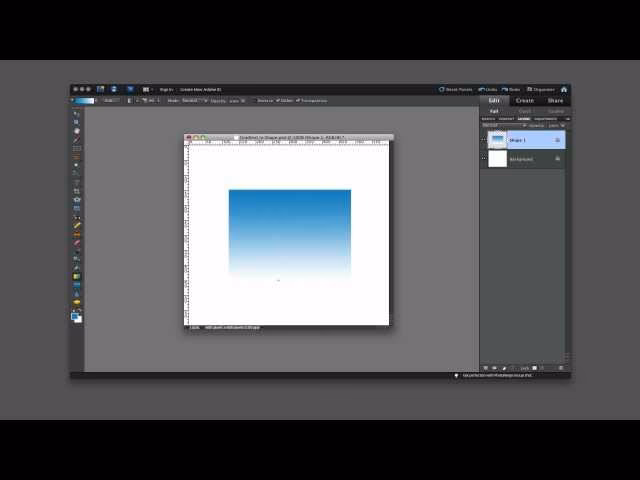
Task: Select the Move tool
Action: [x=76, y=114]
